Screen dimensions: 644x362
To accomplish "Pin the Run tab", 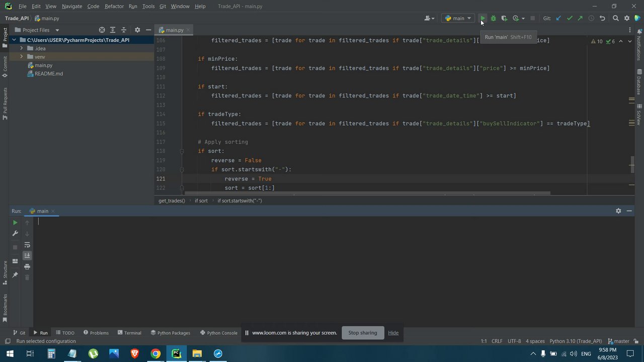I will pyautogui.click(x=15, y=275).
